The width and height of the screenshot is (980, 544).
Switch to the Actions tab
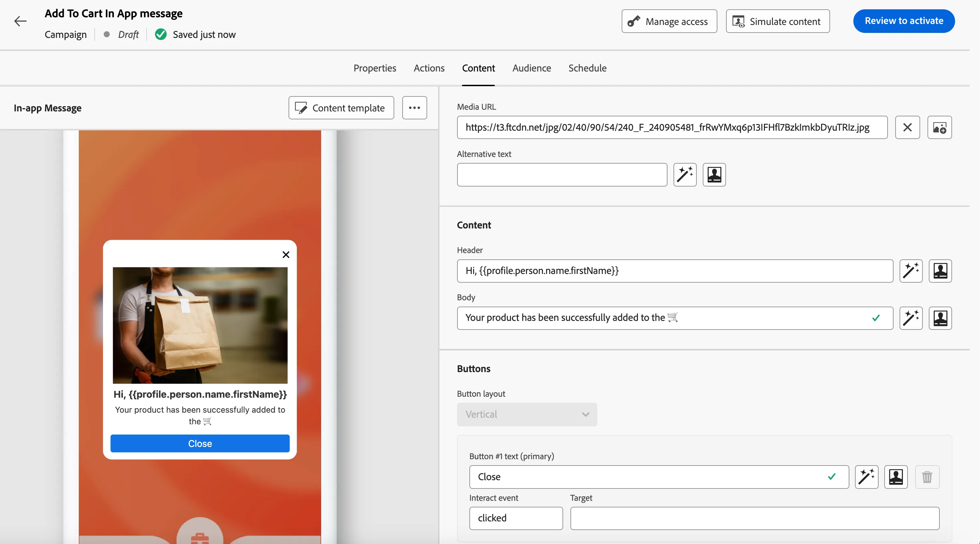(429, 68)
